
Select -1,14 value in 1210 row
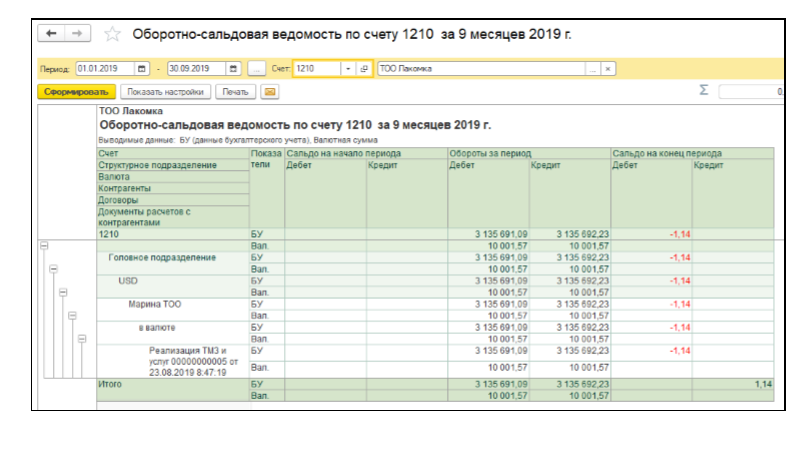(680, 235)
